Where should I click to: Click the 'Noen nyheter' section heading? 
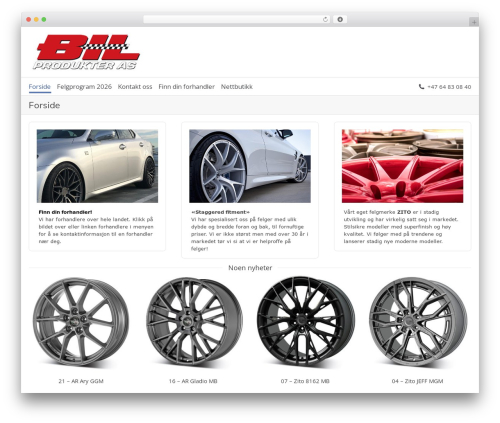[250, 268]
